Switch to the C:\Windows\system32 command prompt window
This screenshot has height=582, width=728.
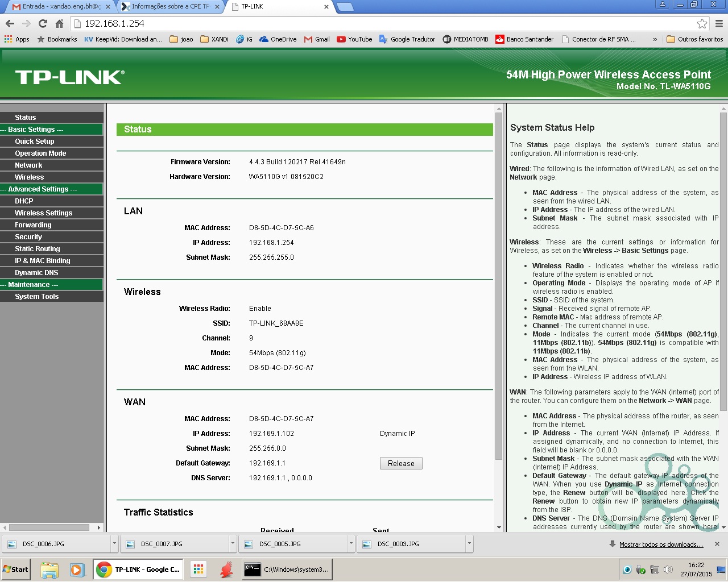coord(287,569)
